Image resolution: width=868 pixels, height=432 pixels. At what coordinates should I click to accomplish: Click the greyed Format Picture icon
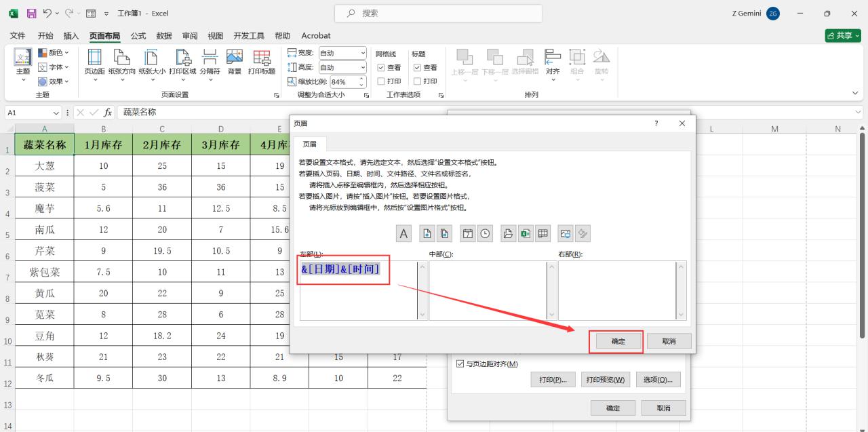[582, 234]
